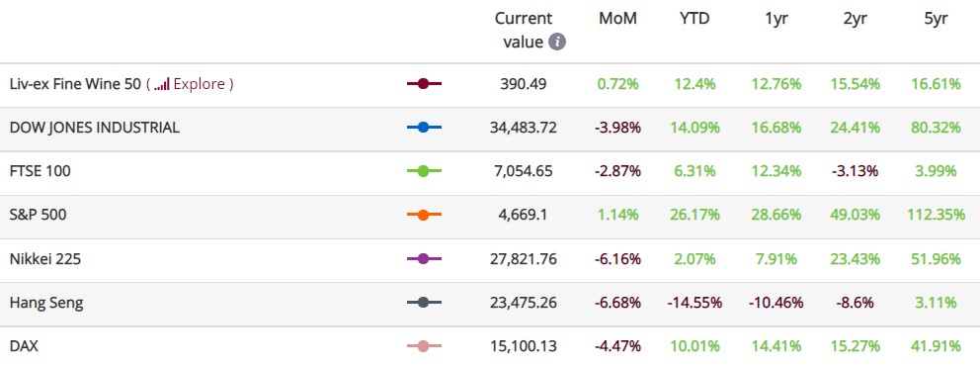Open the Explore link for Fine Wine 50
980x368 pixels.
point(201,84)
